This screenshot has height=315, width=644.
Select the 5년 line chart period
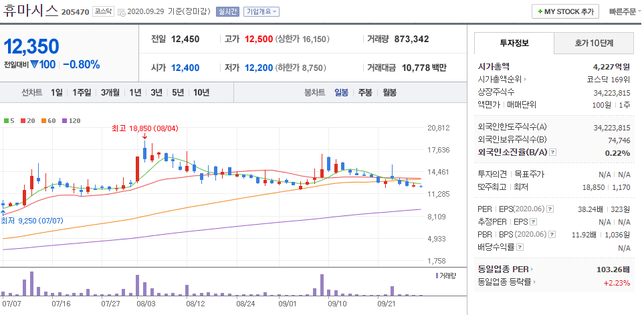(178, 92)
